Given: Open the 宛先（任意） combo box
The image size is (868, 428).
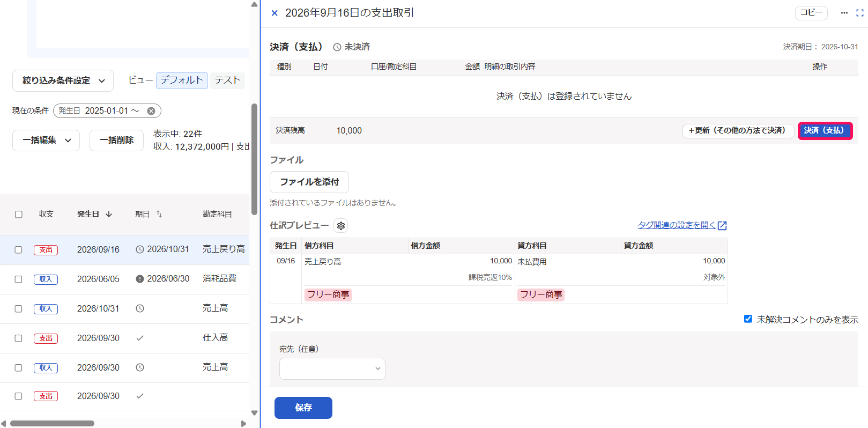Looking at the screenshot, I should click(x=332, y=368).
